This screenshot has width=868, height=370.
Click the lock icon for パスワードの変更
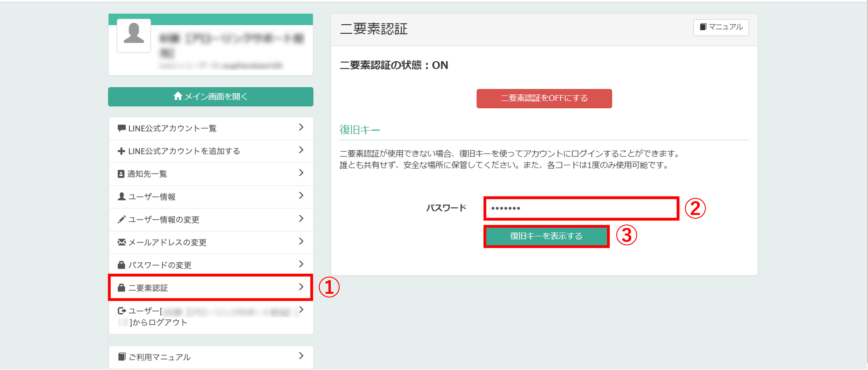tap(121, 265)
